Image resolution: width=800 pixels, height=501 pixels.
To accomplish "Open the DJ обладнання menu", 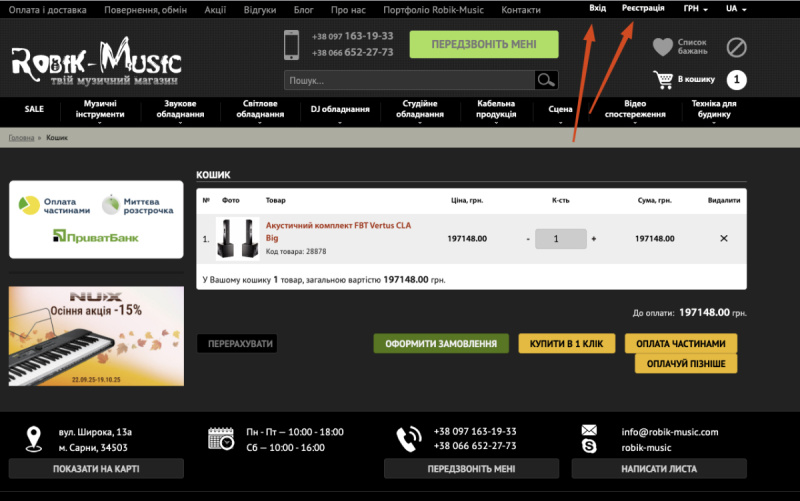I will (x=340, y=109).
